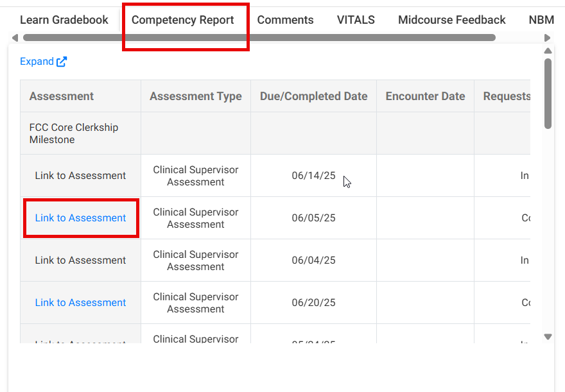Click the tab bar right scroll arrow
Image resolution: width=565 pixels, height=392 pixels.
[x=547, y=38]
